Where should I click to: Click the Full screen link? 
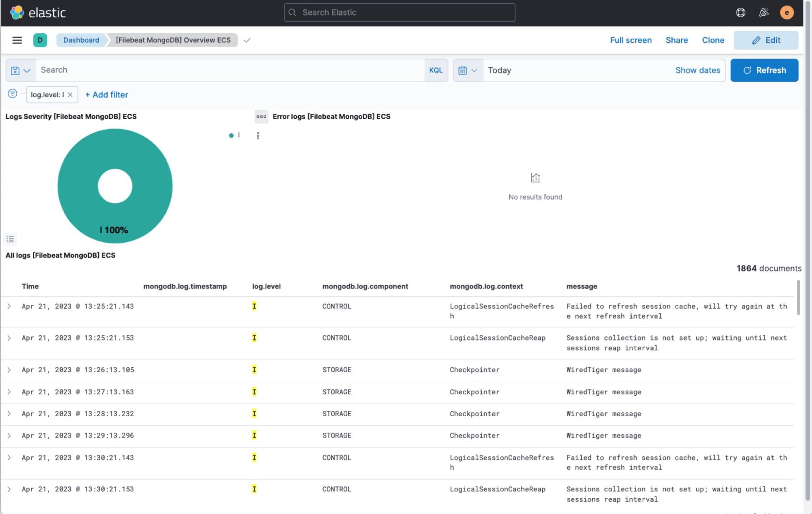(630, 40)
